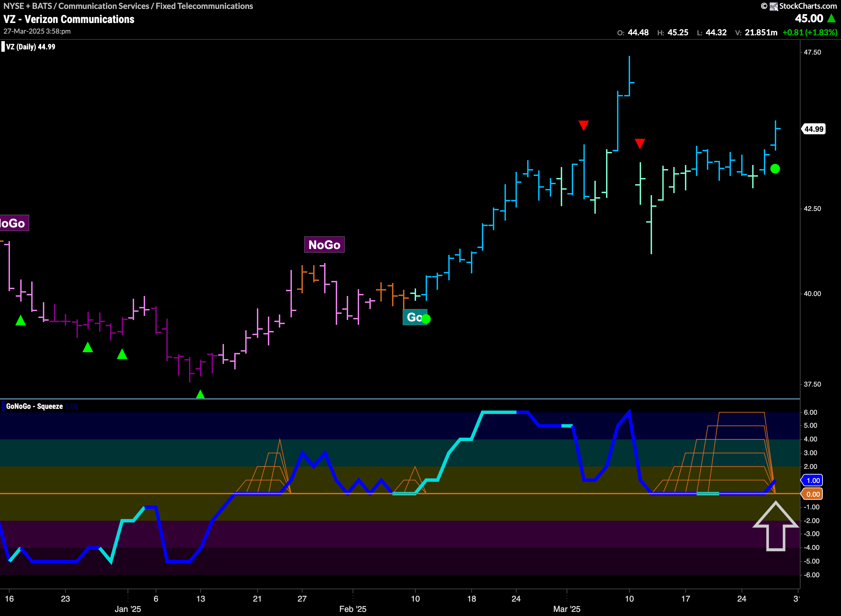Screen dimensions: 841x616
Task: Select the red down triangle after the March 10 spike
Action: [640, 144]
